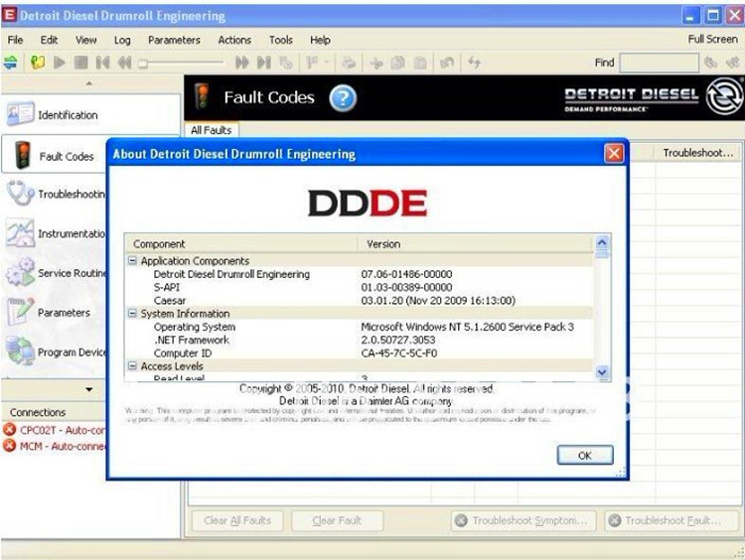Select the .NET Framework row

(x=360, y=340)
